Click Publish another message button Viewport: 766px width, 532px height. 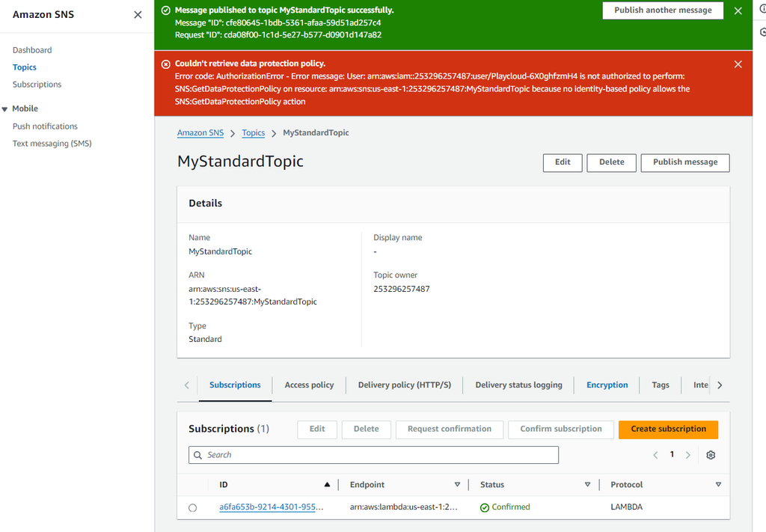663,10
